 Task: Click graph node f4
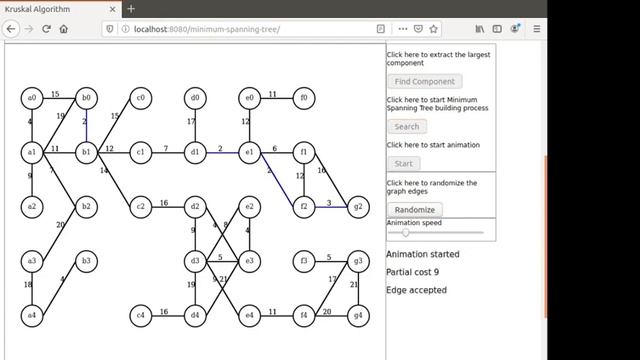[x=304, y=316]
